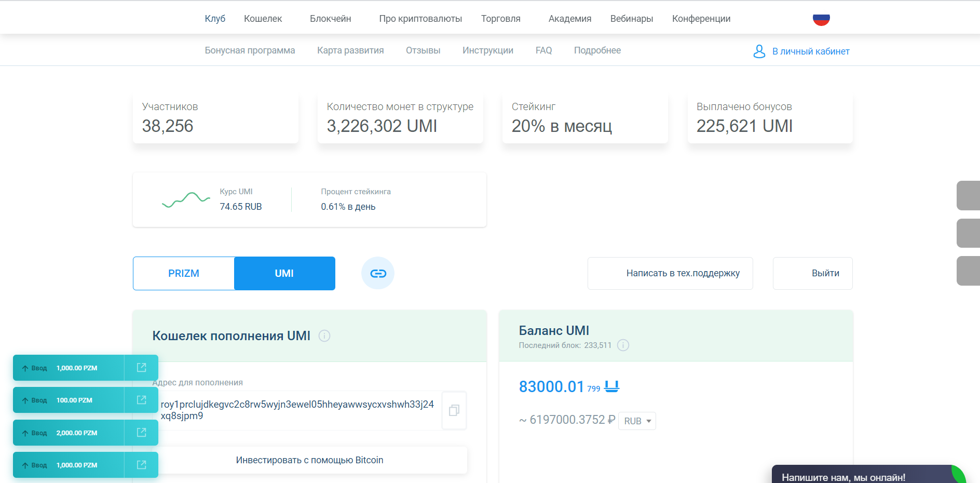Open the Академия page
The width and height of the screenshot is (980, 483).
point(570,19)
